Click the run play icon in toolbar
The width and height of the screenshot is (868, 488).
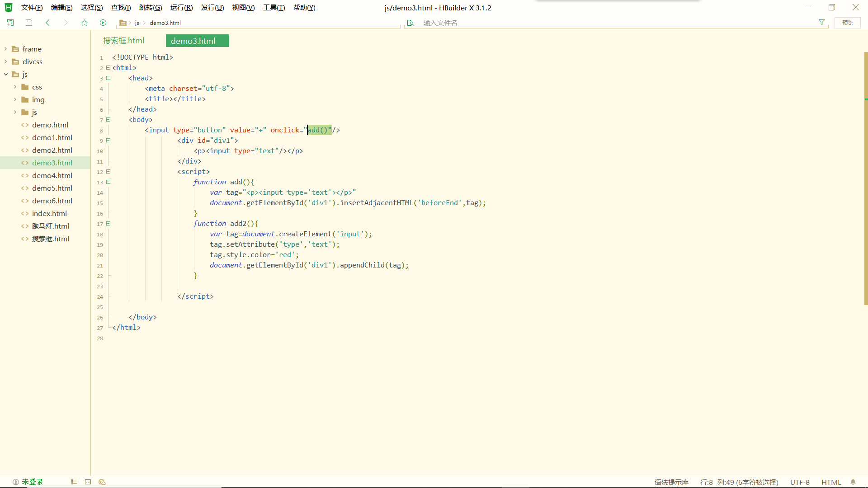tap(103, 23)
